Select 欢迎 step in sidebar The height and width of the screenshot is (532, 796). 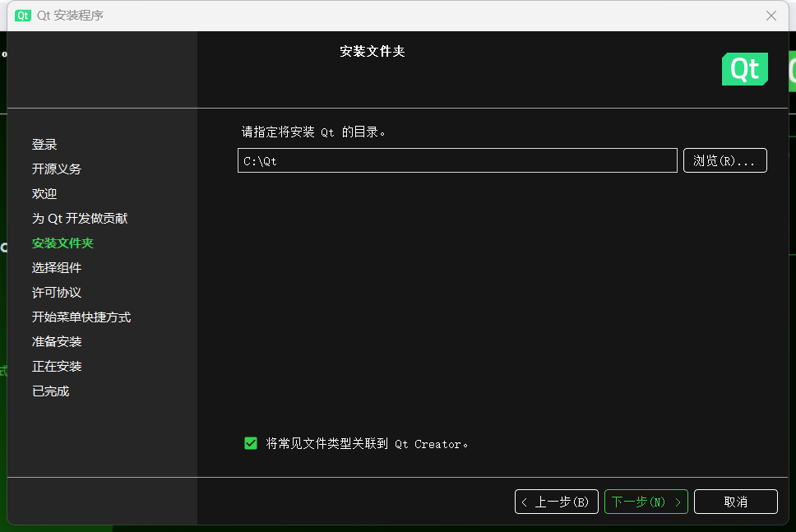(44, 194)
